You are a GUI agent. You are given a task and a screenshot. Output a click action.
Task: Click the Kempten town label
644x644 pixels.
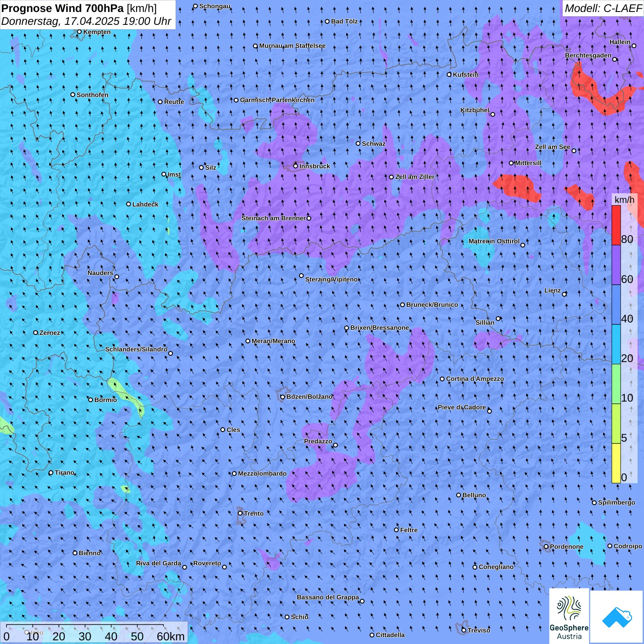(x=97, y=32)
